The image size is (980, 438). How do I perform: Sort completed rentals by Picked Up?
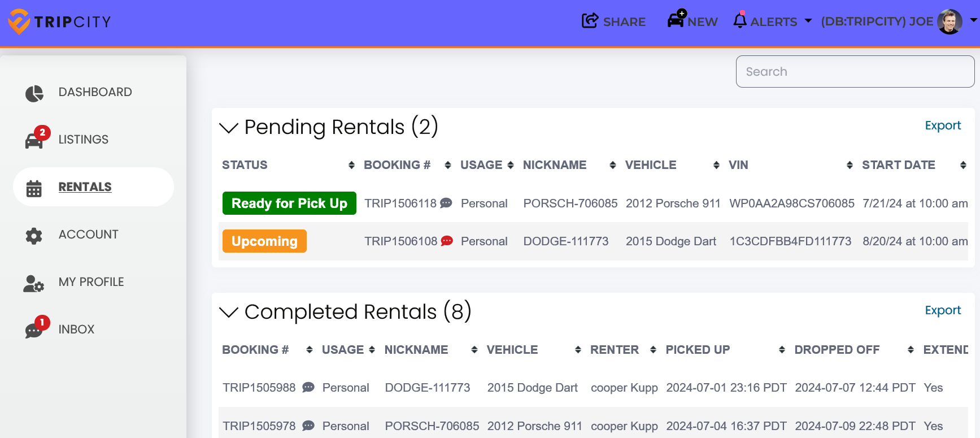tap(782, 350)
